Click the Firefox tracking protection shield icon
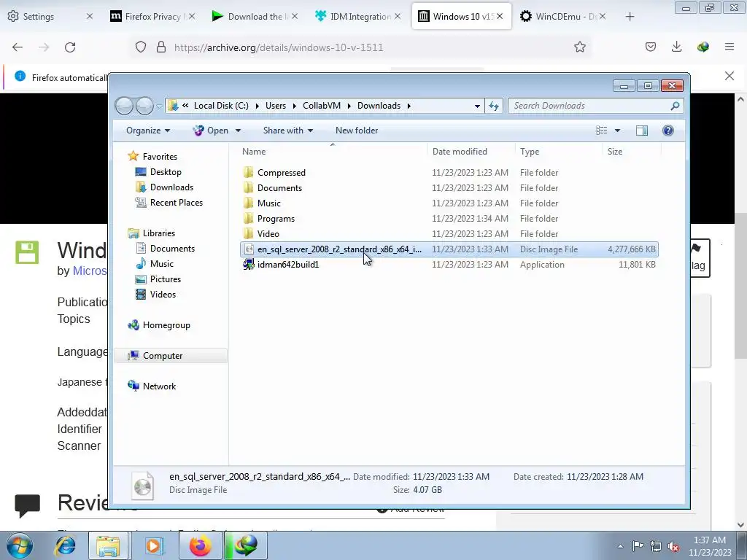This screenshot has width=747, height=560. [x=141, y=47]
